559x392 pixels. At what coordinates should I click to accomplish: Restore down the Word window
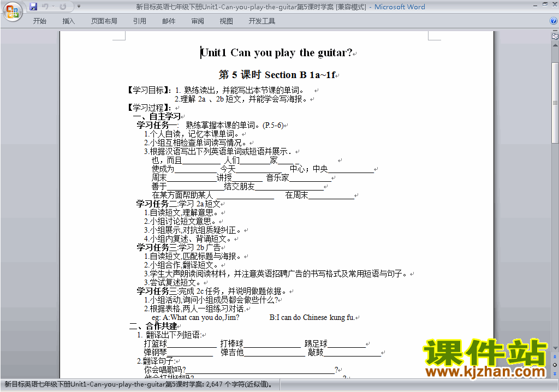[545, 5]
